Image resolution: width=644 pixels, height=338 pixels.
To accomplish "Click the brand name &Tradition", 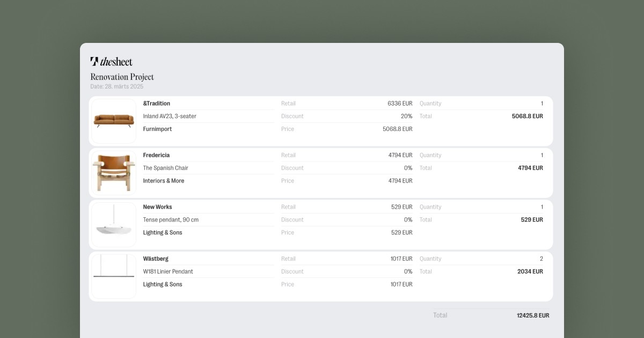I will [157, 104].
